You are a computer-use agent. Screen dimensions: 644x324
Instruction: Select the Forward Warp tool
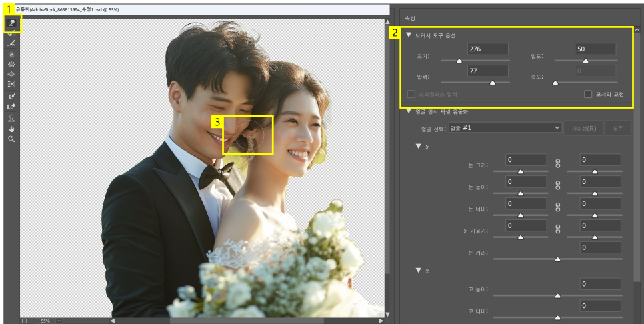[x=11, y=24]
